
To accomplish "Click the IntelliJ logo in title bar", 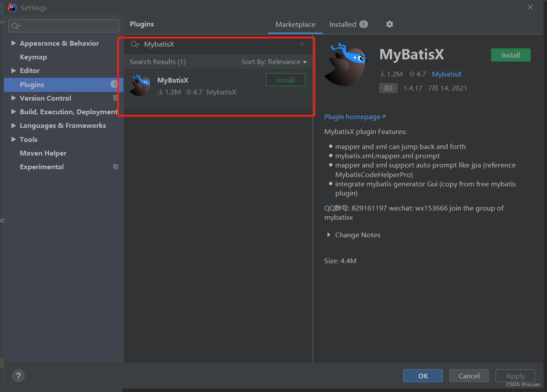I will pos(12,7).
